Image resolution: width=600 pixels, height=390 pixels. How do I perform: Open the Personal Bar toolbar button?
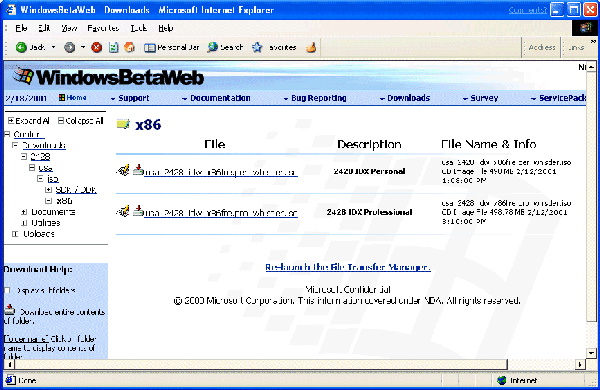(172, 47)
